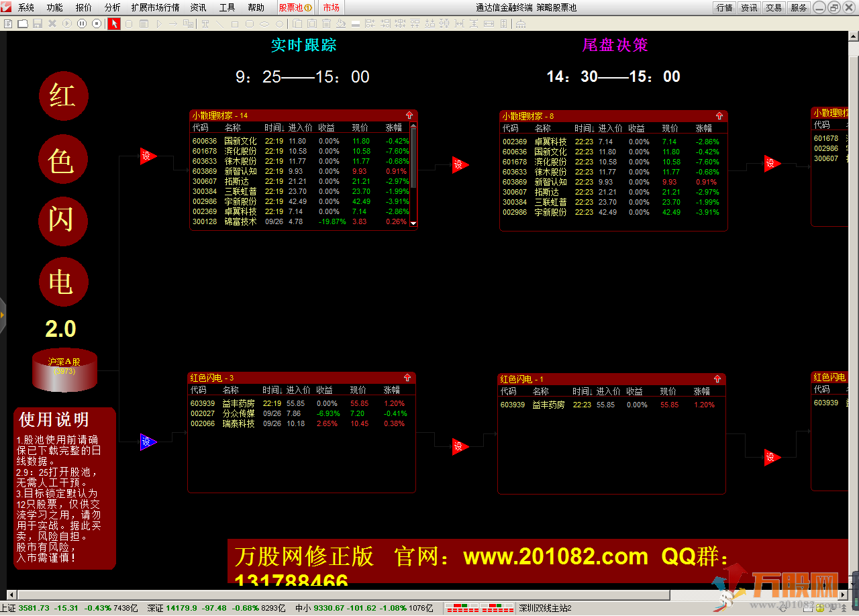Switch to the 股票池 tab

295,8
